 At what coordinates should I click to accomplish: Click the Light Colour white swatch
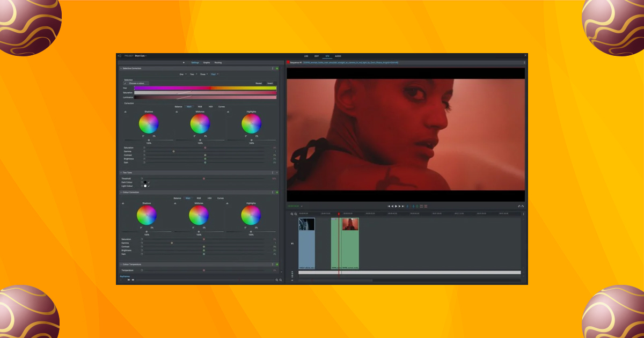click(x=145, y=186)
